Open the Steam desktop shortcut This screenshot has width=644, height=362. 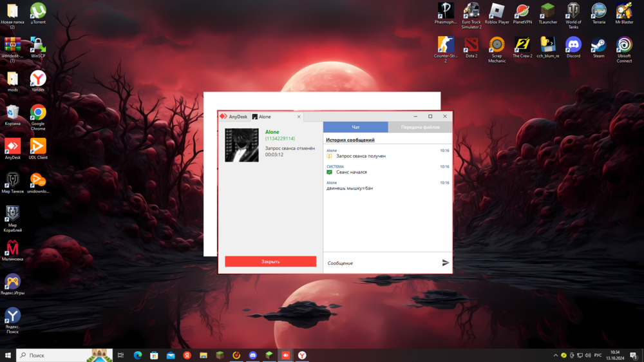[599, 47]
